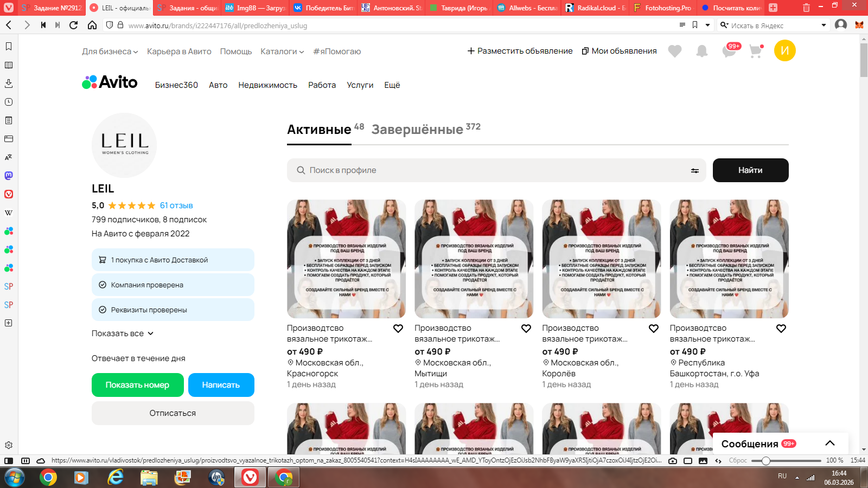Viewport: 868px width, 488px height.
Task: Open a new browser tab
Action: click(773, 8)
